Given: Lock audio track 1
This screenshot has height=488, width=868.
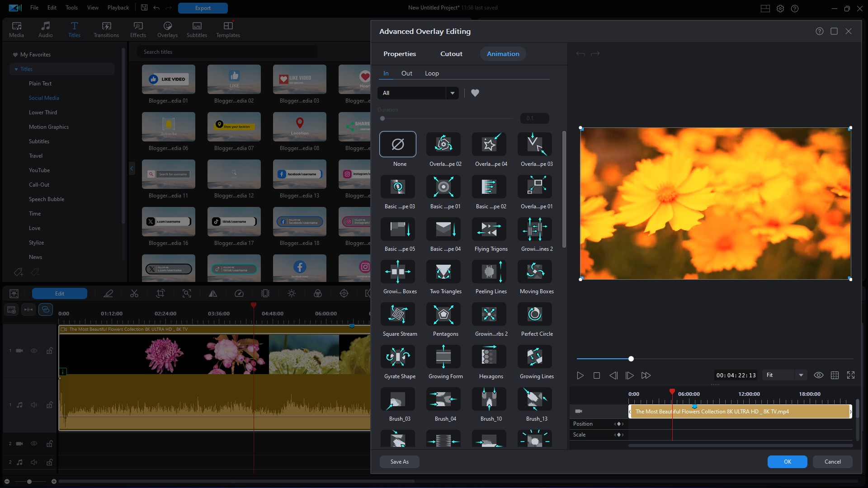Looking at the screenshot, I should tap(49, 405).
